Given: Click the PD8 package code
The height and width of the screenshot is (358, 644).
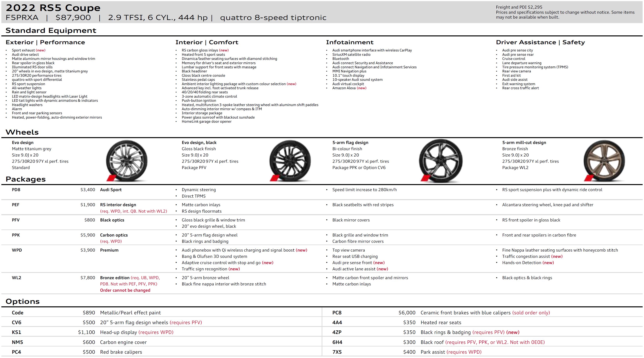Looking at the screenshot, I should (x=16, y=190).
